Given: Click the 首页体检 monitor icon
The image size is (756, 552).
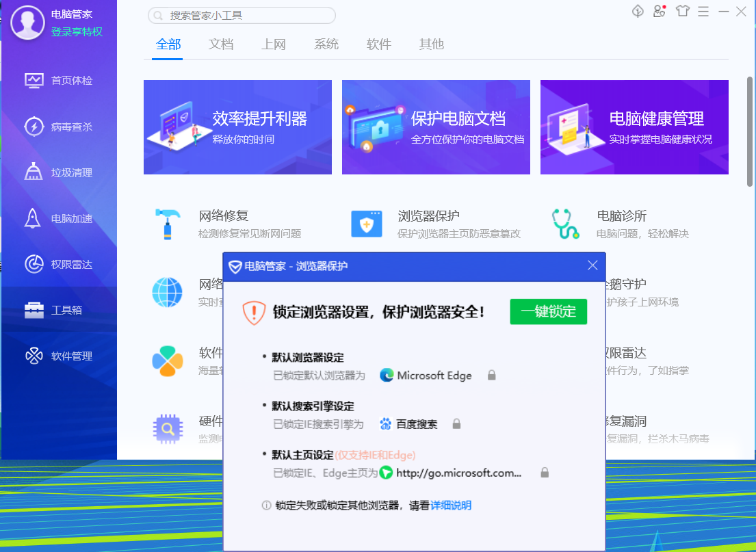Looking at the screenshot, I should point(34,81).
